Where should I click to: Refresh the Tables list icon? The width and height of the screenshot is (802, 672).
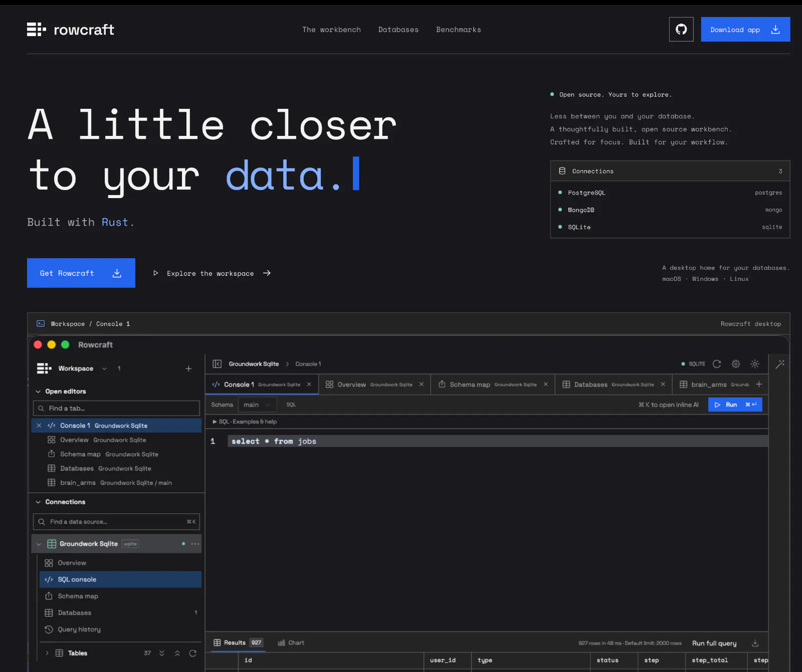tap(192, 653)
